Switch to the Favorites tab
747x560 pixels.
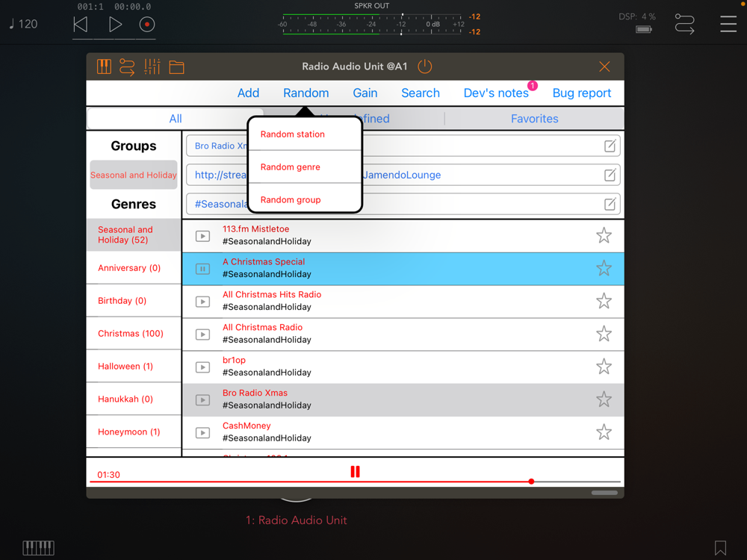pos(534,119)
